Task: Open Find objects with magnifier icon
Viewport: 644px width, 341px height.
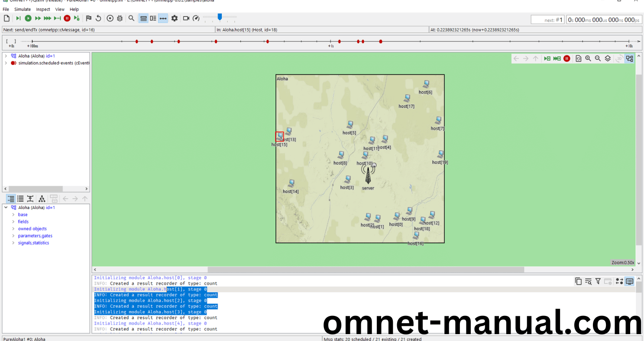Action: 131,18
